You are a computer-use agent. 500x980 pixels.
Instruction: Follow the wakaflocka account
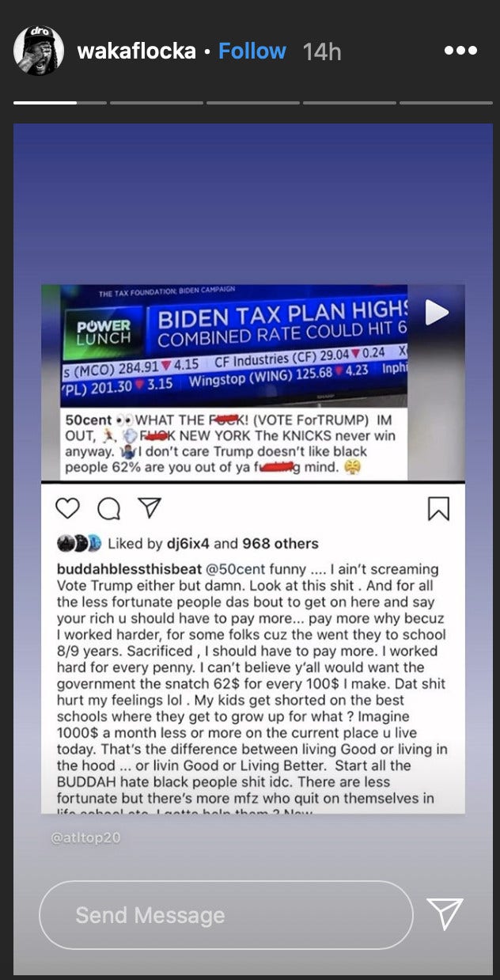click(252, 51)
